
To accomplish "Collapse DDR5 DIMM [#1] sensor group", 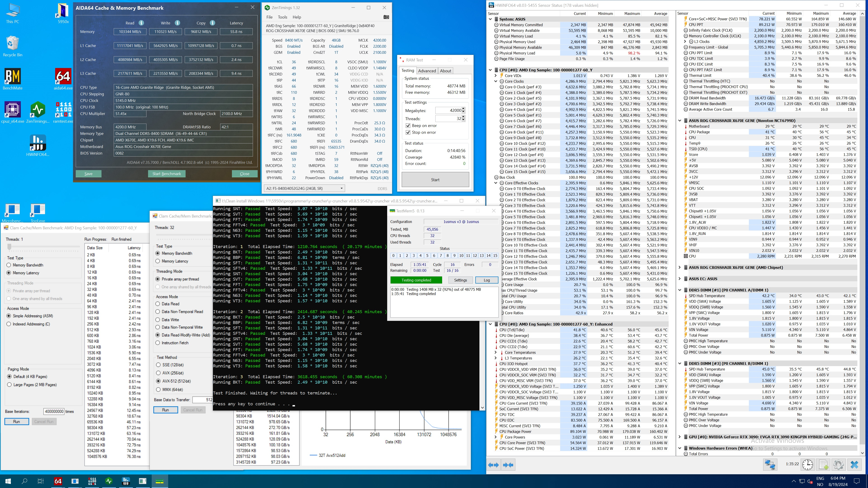I will [680, 290].
